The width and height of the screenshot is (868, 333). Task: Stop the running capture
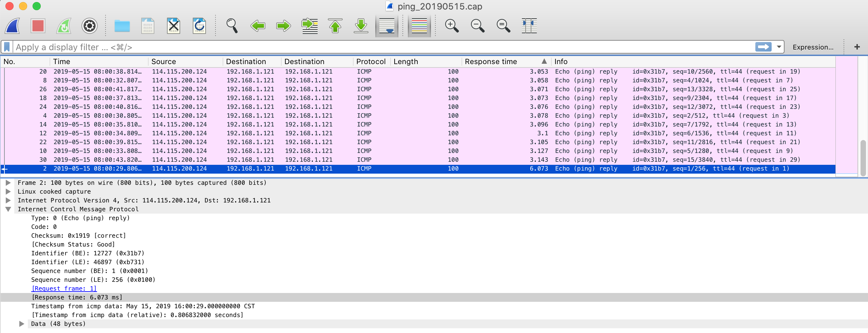(x=38, y=26)
